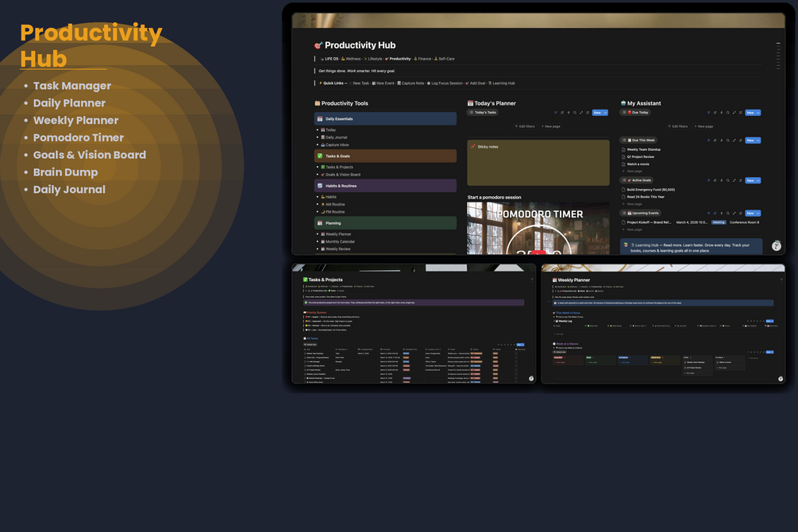Image resolution: width=798 pixels, height=532 pixels.
Task: Click automations lightning icon in Today's Tasks toolbar
Action: pyautogui.click(x=569, y=113)
